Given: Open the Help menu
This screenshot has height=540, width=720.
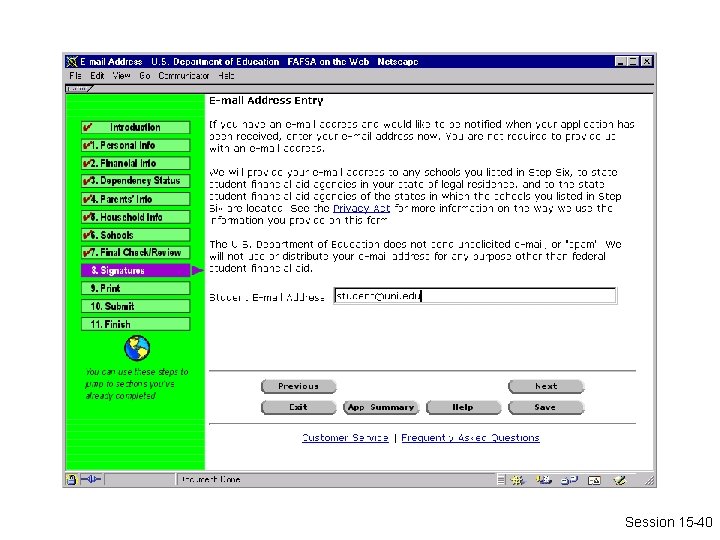Looking at the screenshot, I should 226,76.
